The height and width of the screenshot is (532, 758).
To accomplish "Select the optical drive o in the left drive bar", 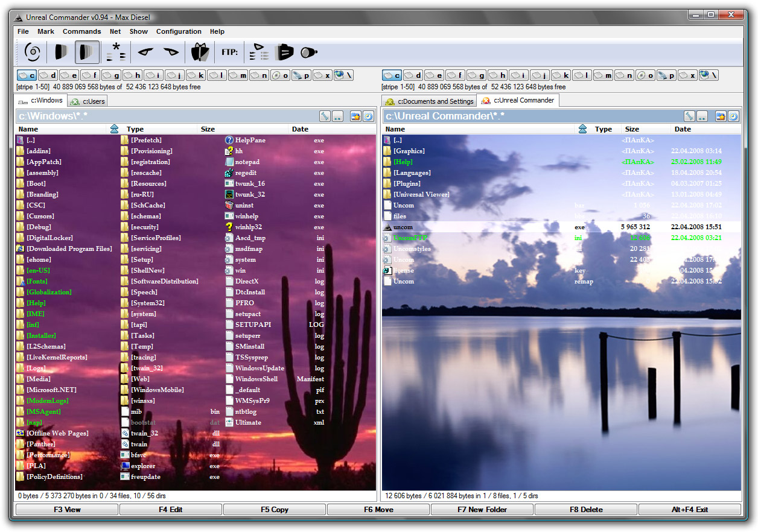I will click(280, 75).
